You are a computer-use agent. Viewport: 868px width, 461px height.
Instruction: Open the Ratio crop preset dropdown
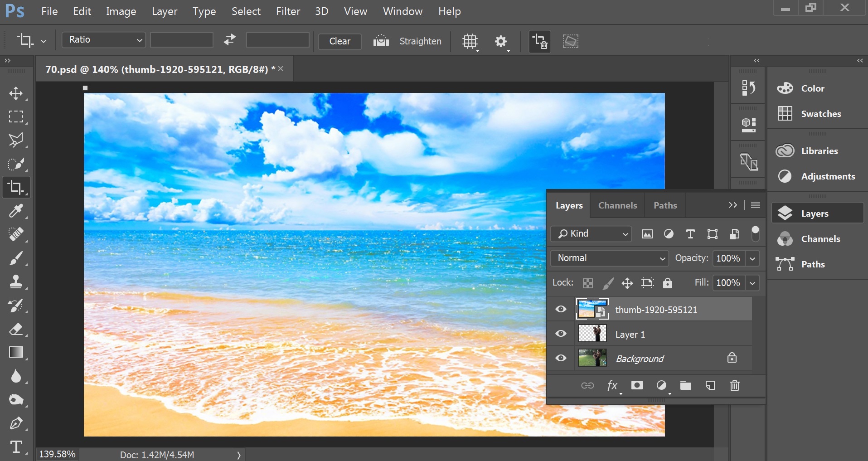coord(104,40)
